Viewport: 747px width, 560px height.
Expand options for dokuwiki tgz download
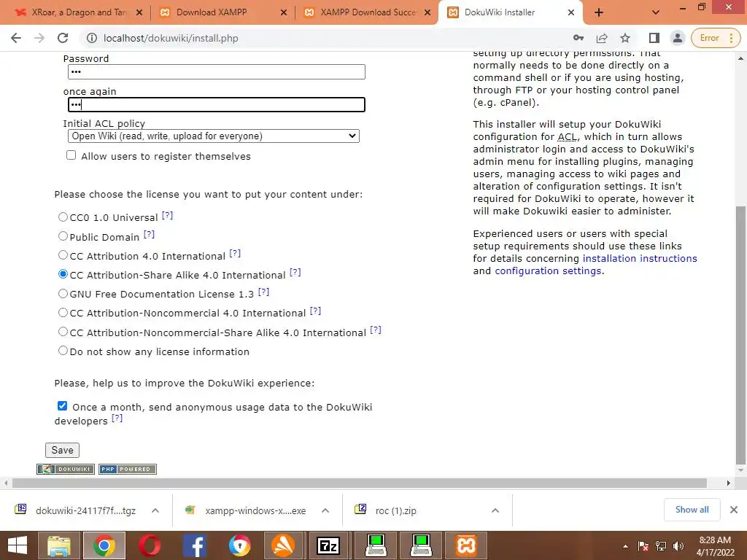tap(155, 510)
